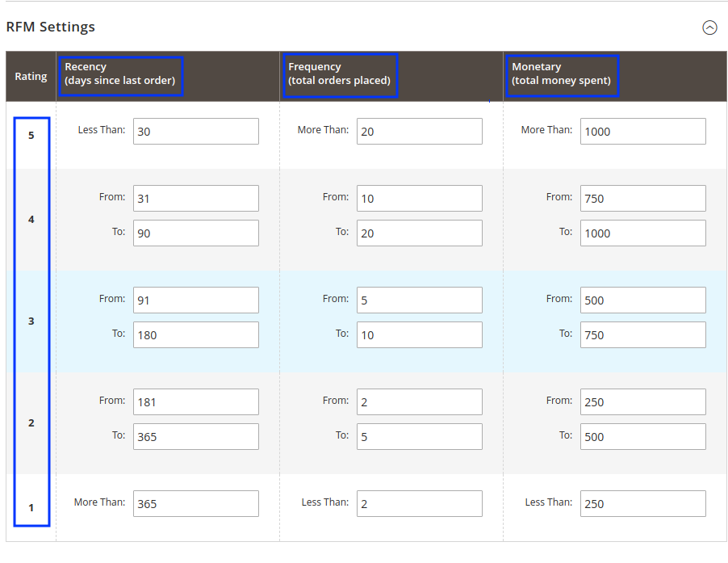The image size is (728, 563).
Task: Click Recency 'More Than' field for rating 1
Action: point(196,504)
